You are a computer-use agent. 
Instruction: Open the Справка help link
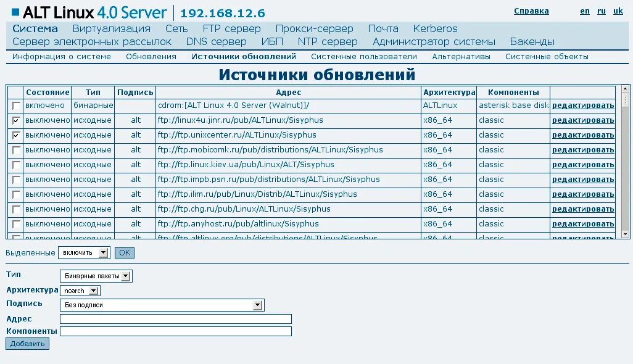point(531,11)
